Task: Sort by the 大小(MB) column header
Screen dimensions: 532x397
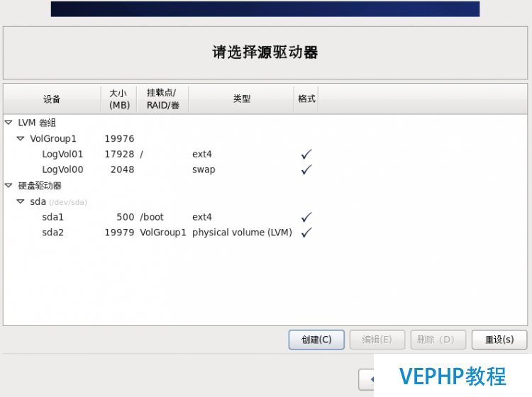Action: click(119, 99)
